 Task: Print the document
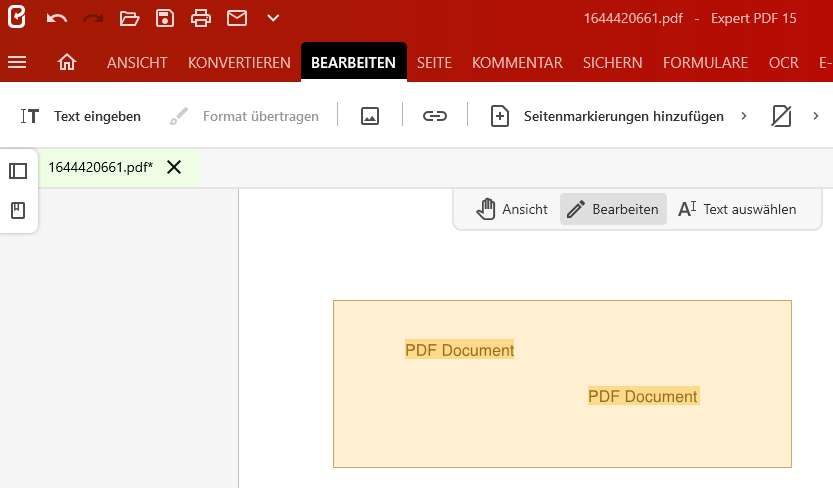(201, 18)
